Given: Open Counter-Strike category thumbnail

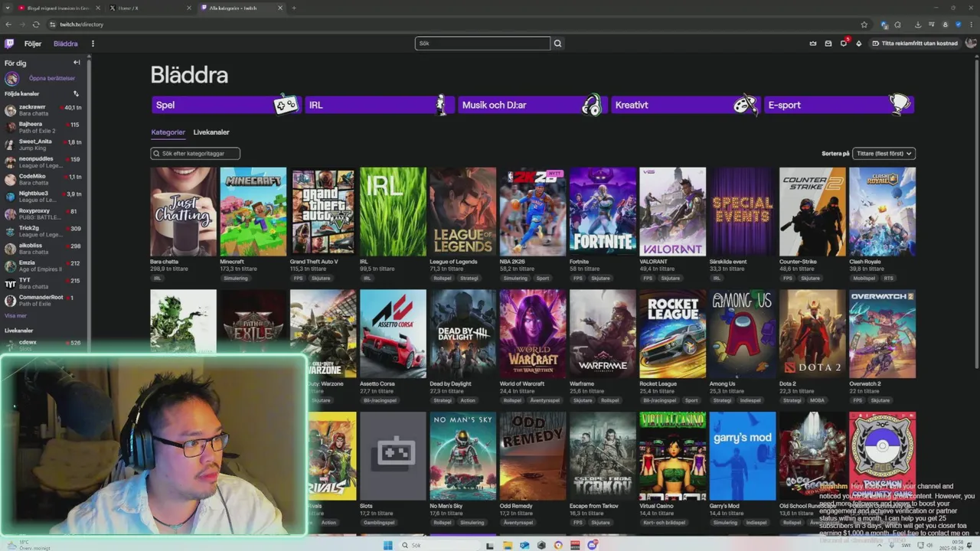Looking at the screenshot, I should tap(812, 211).
